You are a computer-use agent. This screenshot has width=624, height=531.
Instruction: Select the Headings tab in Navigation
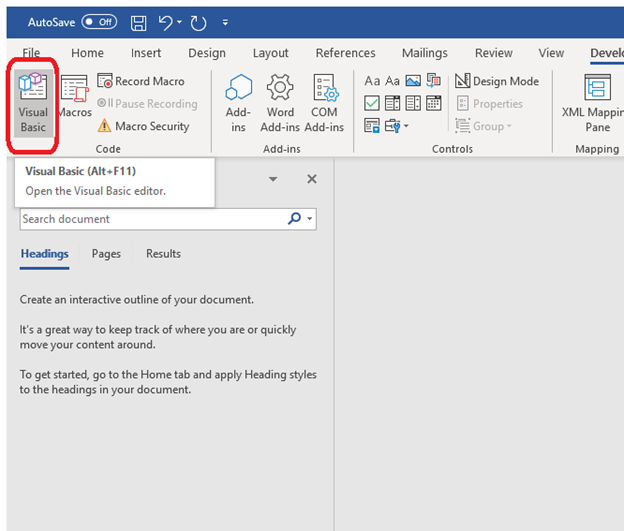click(x=45, y=254)
